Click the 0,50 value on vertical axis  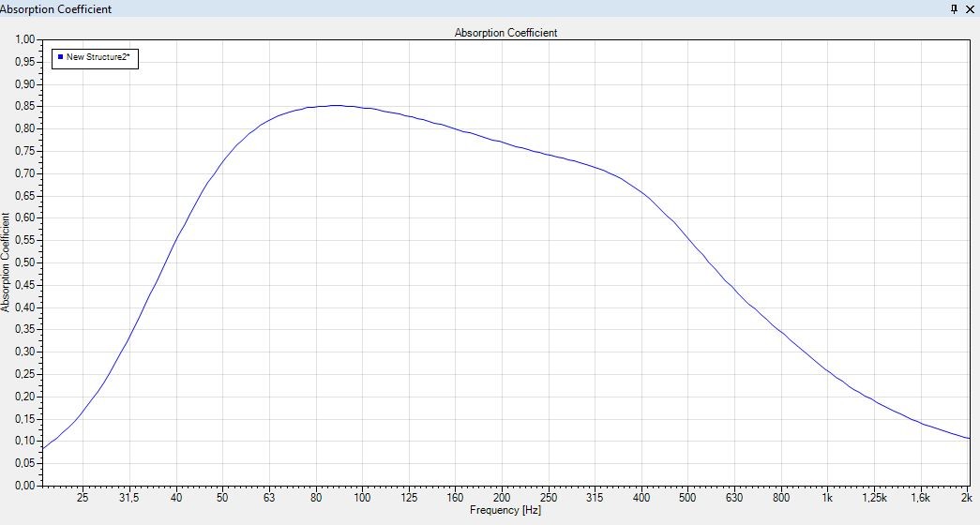pyautogui.click(x=24, y=262)
